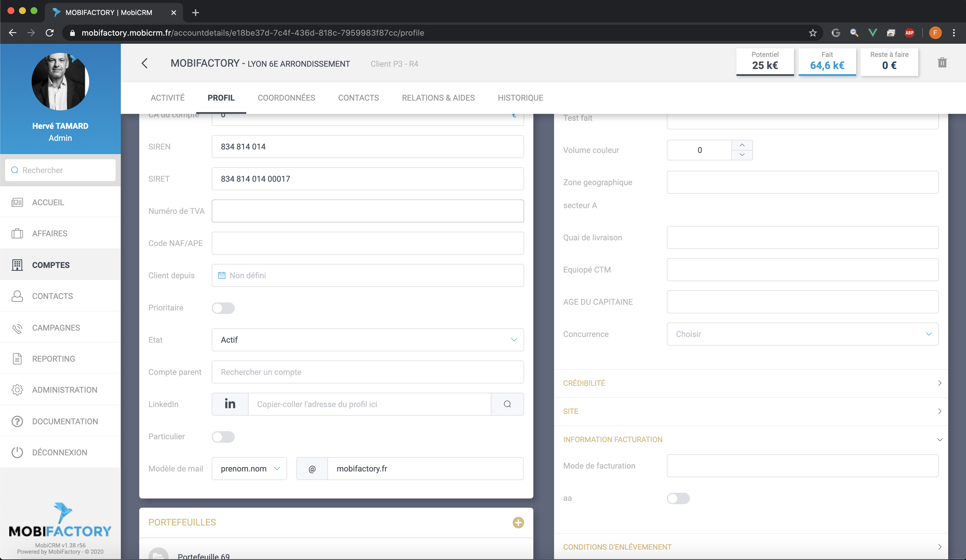Open Administration gear icon in sidebar
Image resolution: width=966 pixels, height=560 pixels.
point(17,390)
